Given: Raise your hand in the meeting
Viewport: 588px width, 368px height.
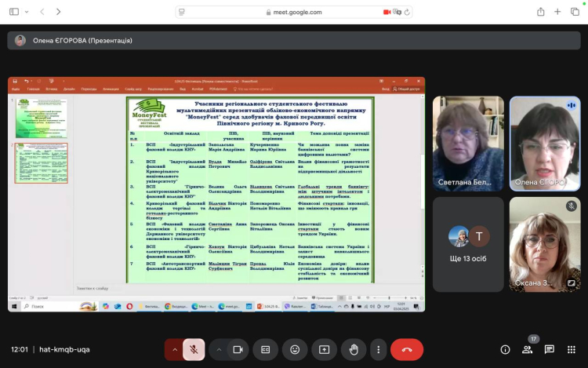Looking at the screenshot, I should point(353,349).
